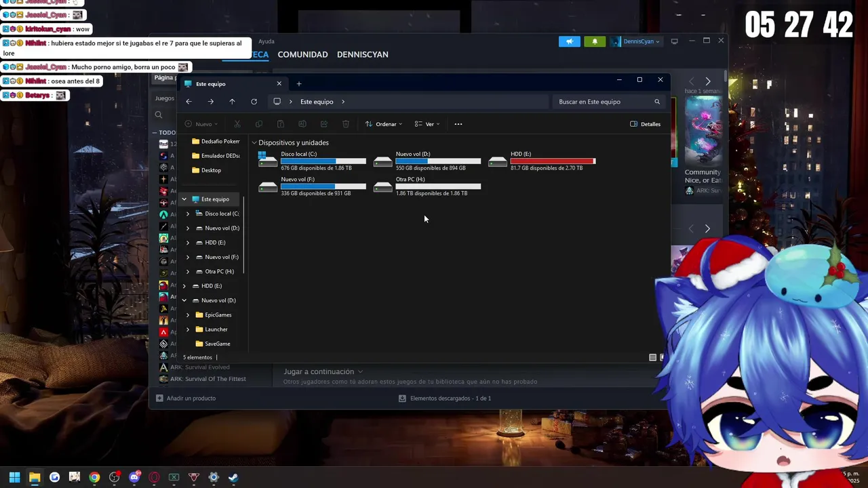Viewport: 868px width, 488px height.
Task: Open OBS Studio from taskbar
Action: (114, 477)
